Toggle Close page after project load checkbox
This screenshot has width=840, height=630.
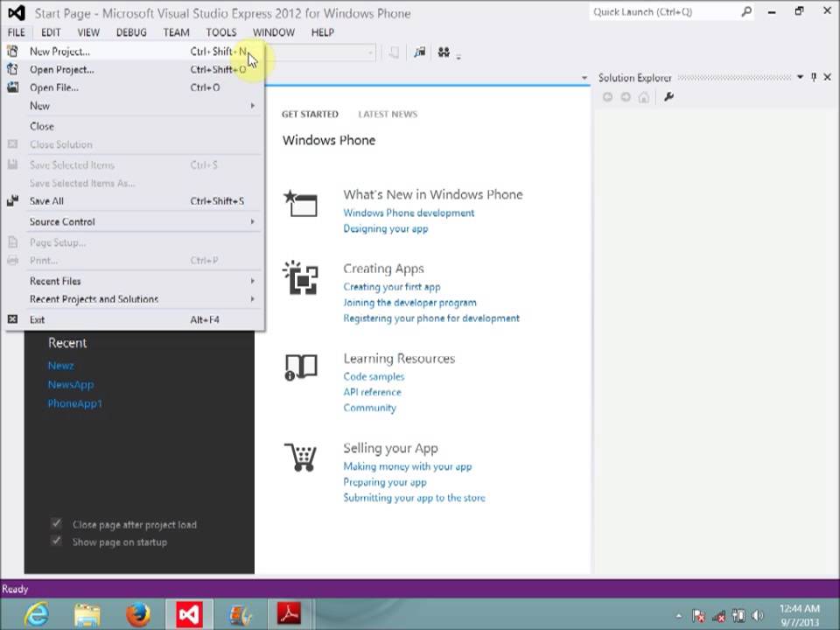(56, 523)
